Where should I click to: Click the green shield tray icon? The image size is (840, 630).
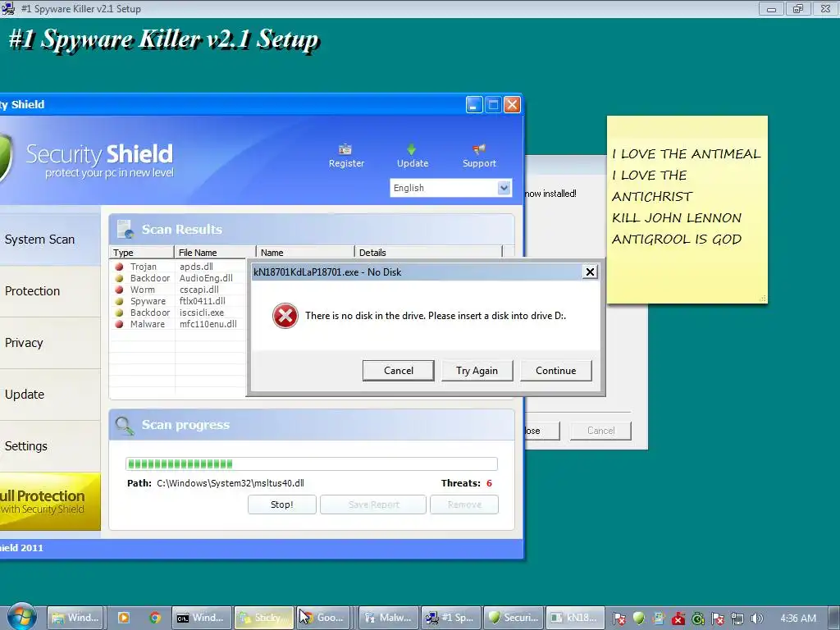click(638, 619)
